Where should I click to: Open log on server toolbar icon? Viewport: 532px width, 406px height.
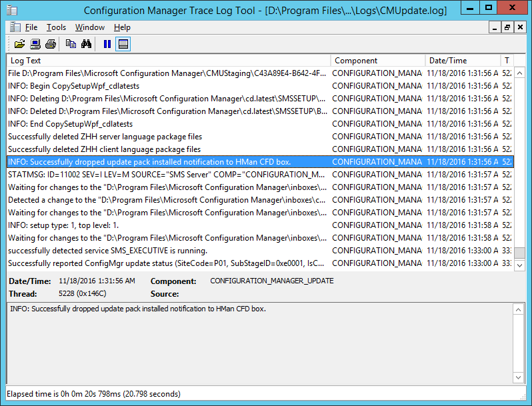coord(35,44)
